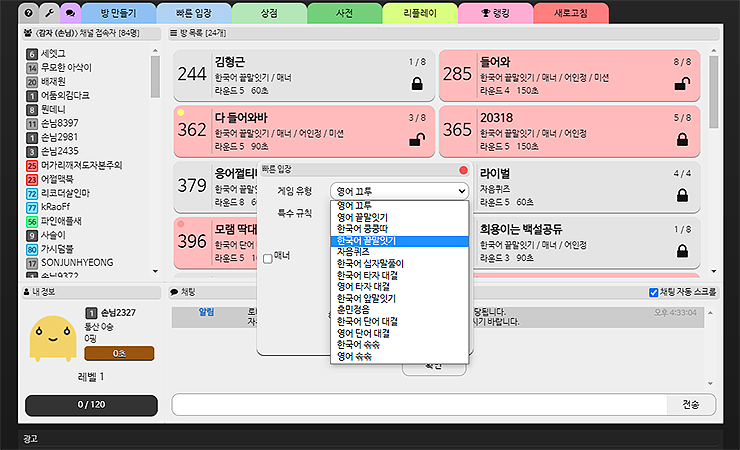Image resolution: width=740 pixels, height=450 pixels.
Task: Click 전송 send button
Action: pyautogui.click(x=691, y=405)
